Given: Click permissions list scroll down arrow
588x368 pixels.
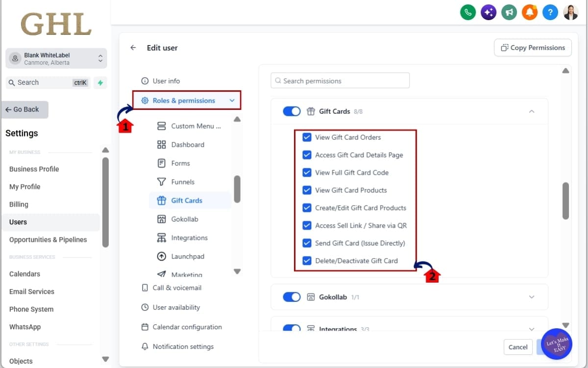Looking at the screenshot, I should pos(237,271).
